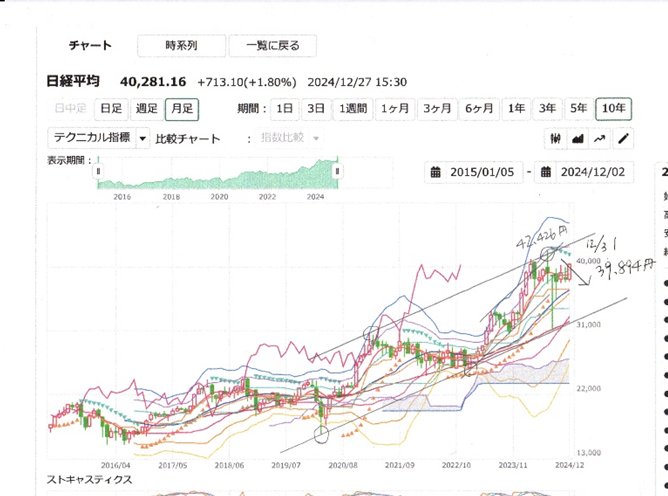Activate the pencil drawing tool
This screenshot has height=496, width=668.
tap(623, 138)
